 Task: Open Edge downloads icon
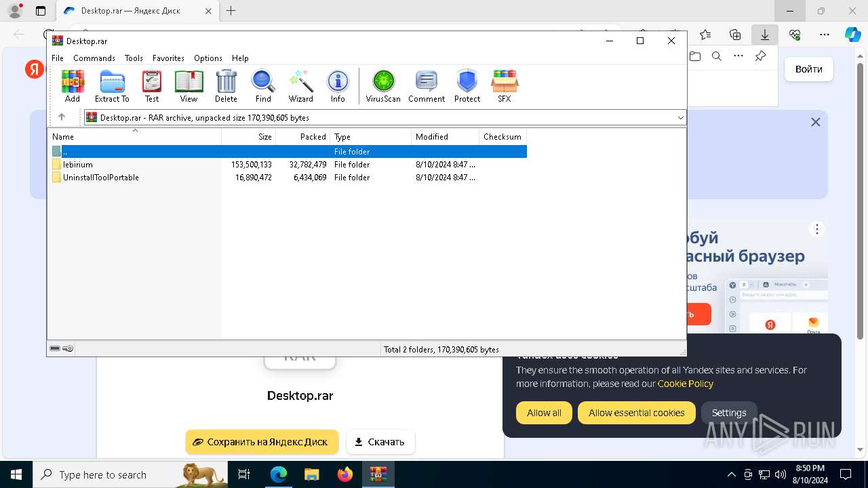[x=765, y=35]
